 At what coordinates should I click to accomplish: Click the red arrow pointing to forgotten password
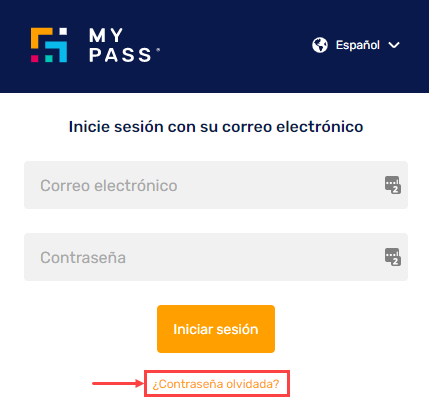pyautogui.click(x=118, y=383)
